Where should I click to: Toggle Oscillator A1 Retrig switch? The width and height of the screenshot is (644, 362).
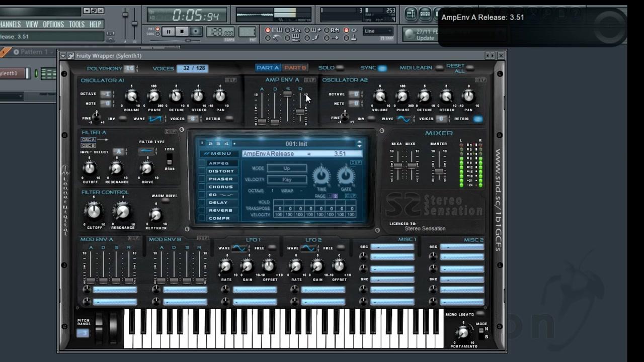click(x=229, y=119)
